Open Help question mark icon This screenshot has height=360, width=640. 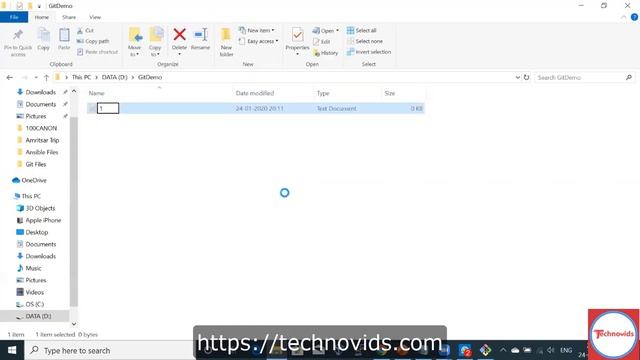pyautogui.click(x=634, y=17)
